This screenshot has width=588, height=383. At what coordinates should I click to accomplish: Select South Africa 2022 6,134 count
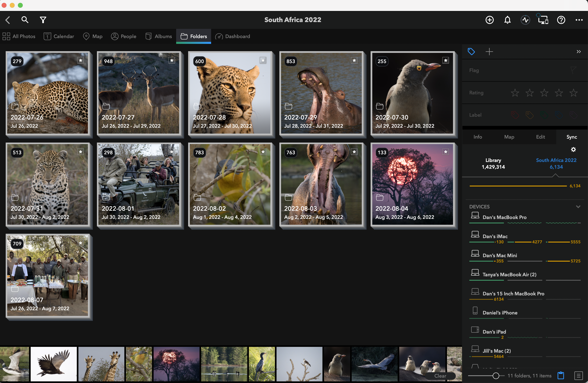coord(556,163)
